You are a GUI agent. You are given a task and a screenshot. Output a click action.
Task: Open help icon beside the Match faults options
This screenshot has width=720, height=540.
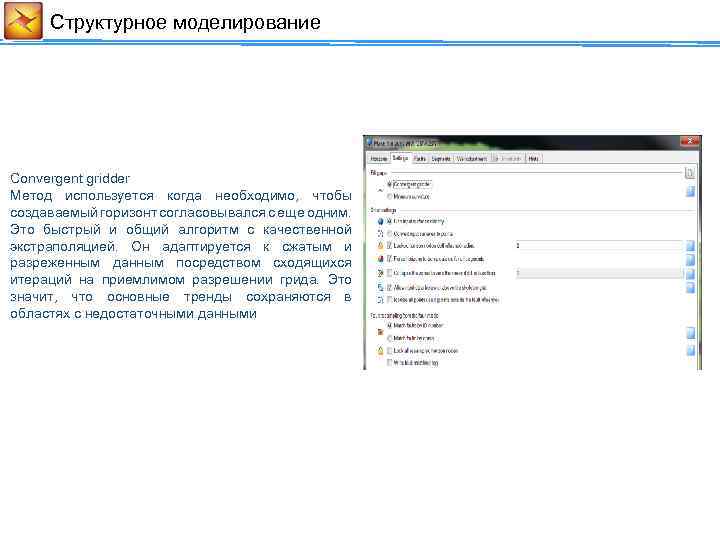click(690, 333)
